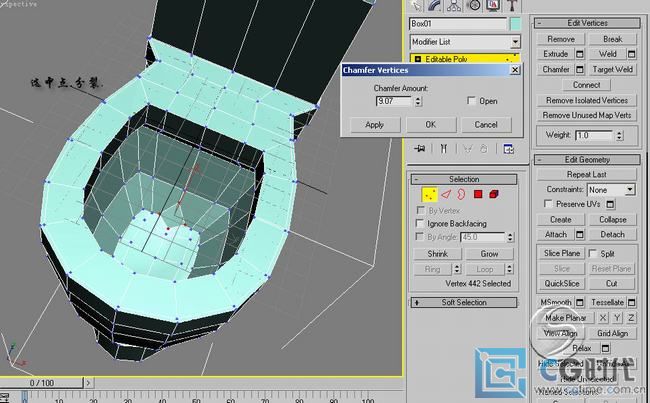Toggle Show End Result icon
The height and width of the screenshot is (403, 650).
coord(444,148)
